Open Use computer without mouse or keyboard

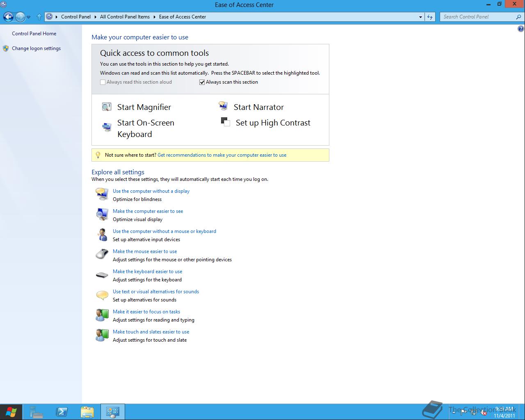tap(164, 231)
